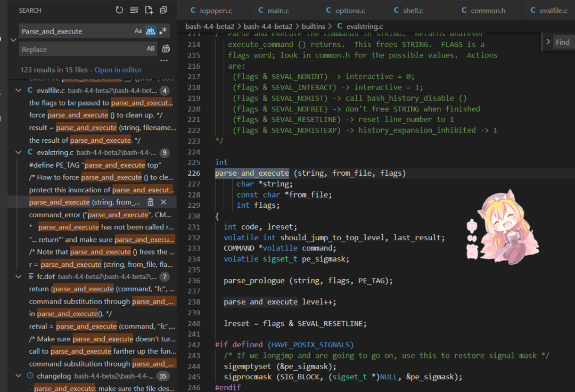Image resolution: width=575 pixels, height=392 pixels.
Task: Dismiss the highlighted parse_and_execute (string, from_ match
Action: [x=163, y=202]
